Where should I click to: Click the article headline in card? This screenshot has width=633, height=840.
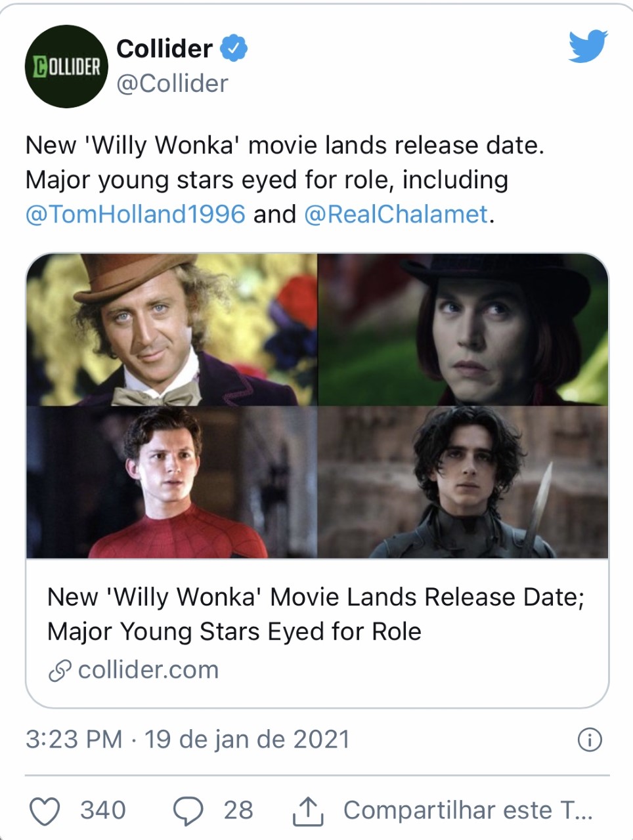coord(315,614)
